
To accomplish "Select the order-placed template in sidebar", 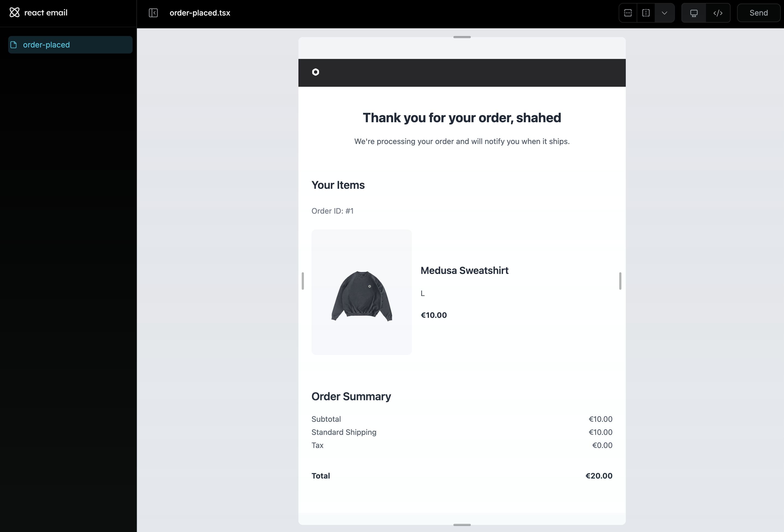I will (46, 44).
